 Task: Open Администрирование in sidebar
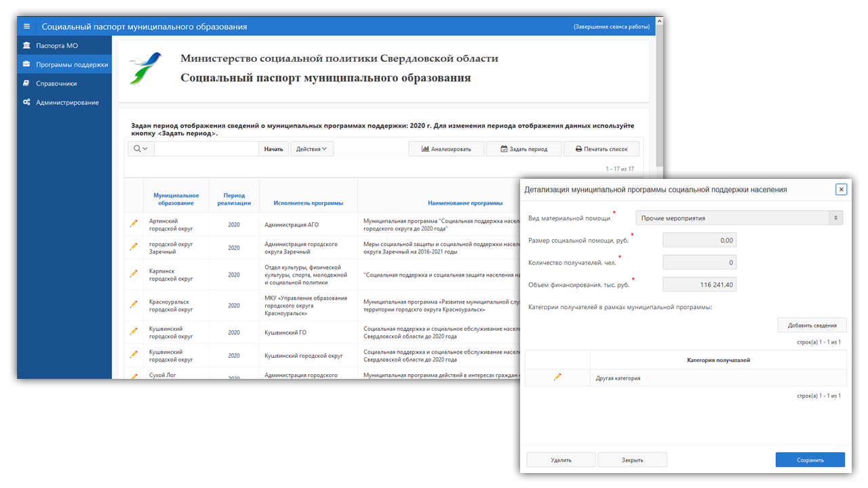pyautogui.click(x=64, y=102)
